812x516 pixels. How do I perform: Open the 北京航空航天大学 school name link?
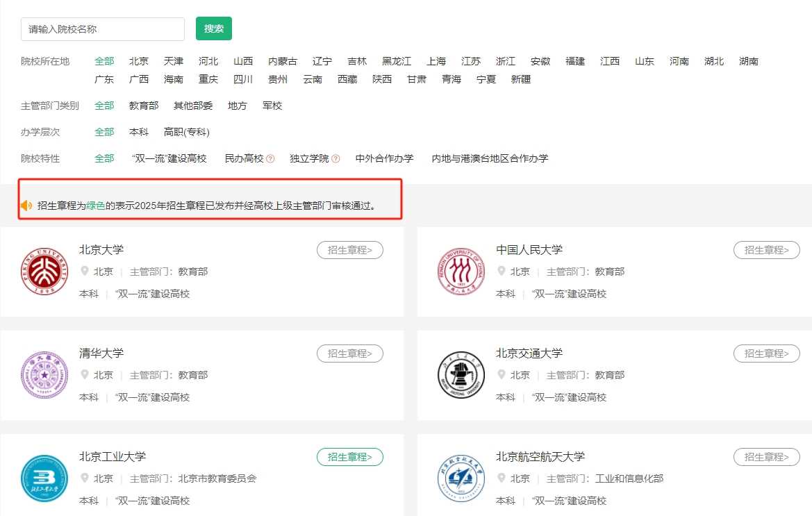click(540, 456)
